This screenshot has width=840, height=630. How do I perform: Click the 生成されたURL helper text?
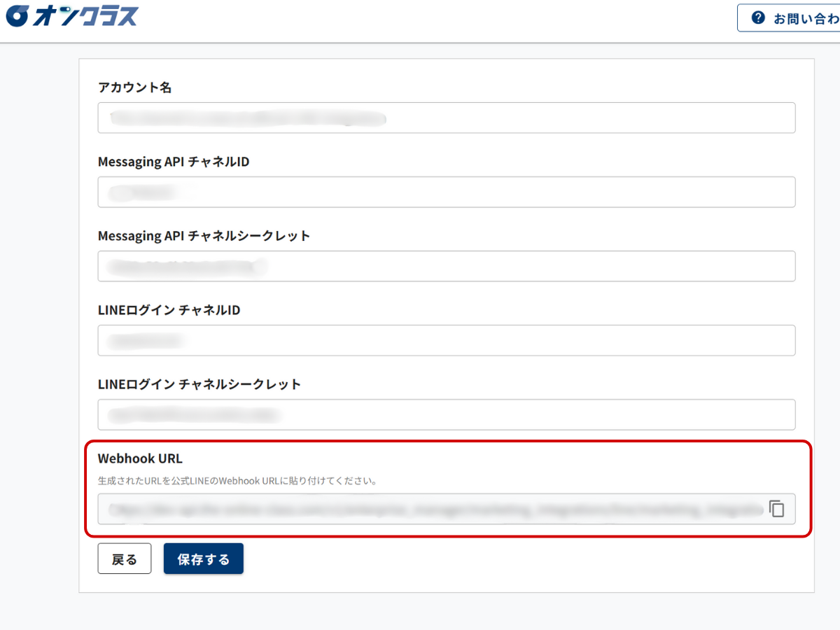[238, 481]
